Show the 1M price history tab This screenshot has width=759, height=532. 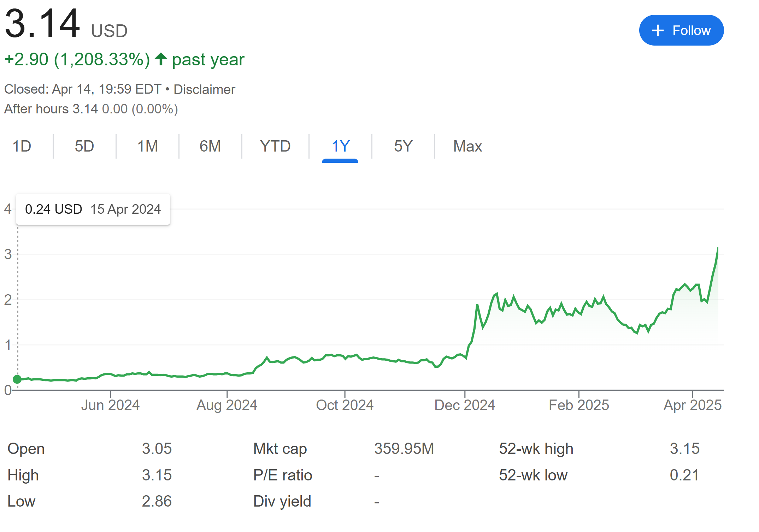pyautogui.click(x=147, y=146)
